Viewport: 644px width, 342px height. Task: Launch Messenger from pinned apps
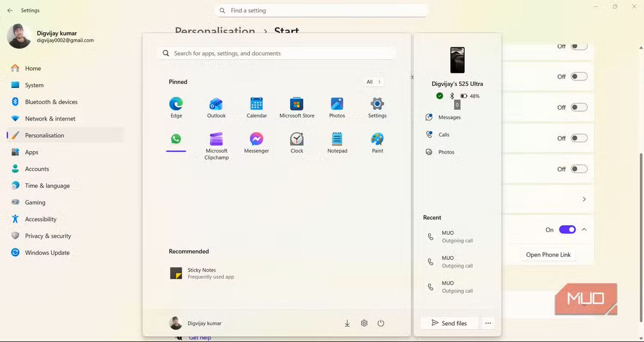[x=257, y=143]
